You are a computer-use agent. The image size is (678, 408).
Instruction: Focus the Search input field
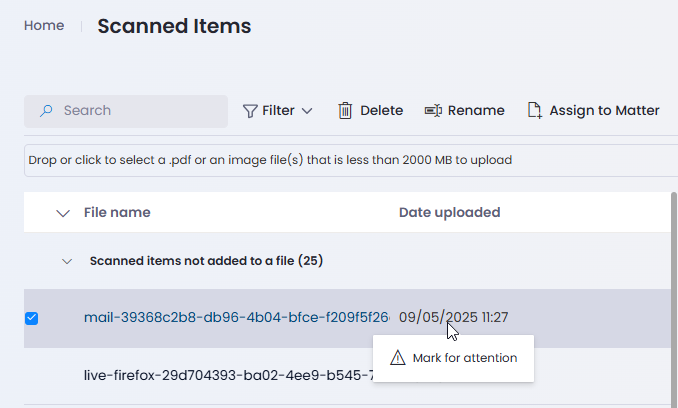[126, 111]
